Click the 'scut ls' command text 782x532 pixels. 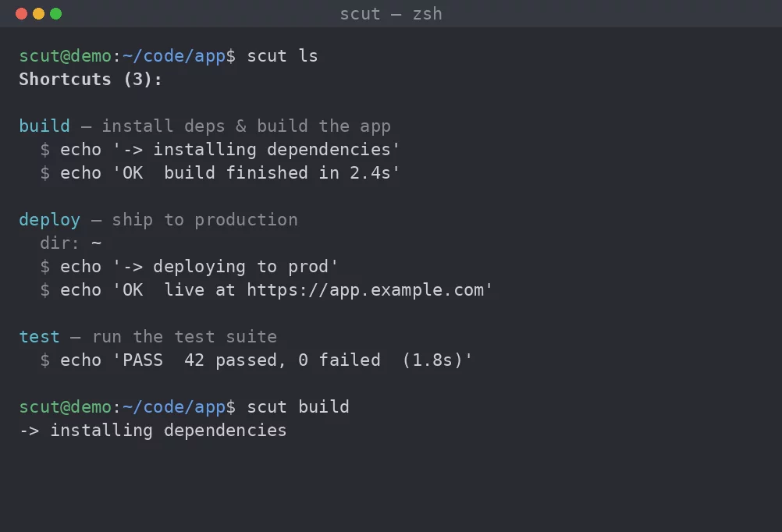(x=283, y=56)
